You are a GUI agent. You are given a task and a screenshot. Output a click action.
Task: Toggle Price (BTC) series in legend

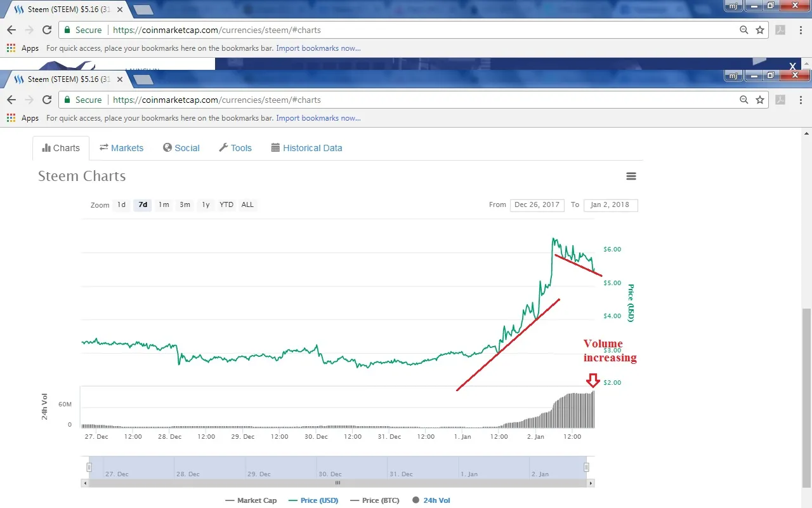[x=375, y=500]
